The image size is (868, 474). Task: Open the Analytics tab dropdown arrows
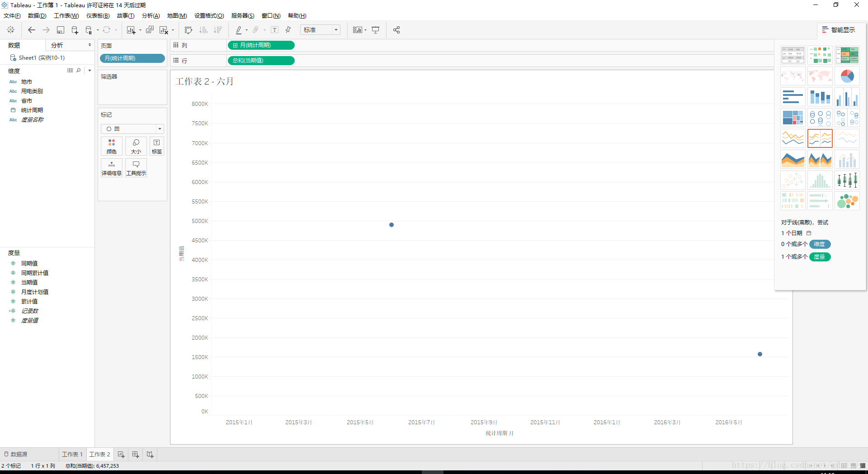click(x=90, y=45)
